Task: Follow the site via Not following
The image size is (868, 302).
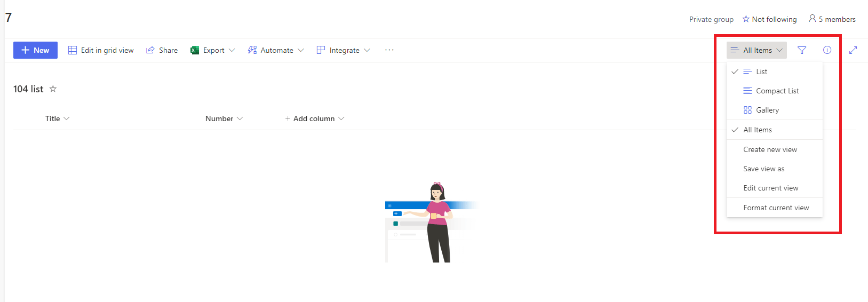Action: (769, 19)
